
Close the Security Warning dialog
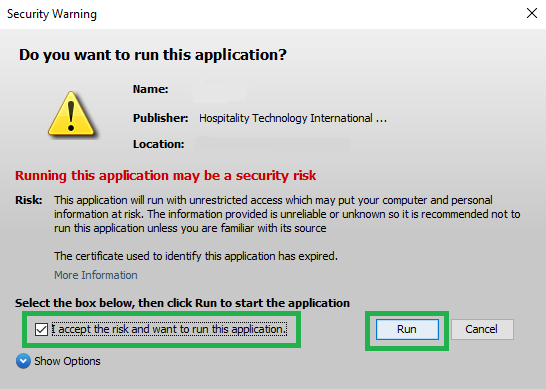tap(532, 14)
